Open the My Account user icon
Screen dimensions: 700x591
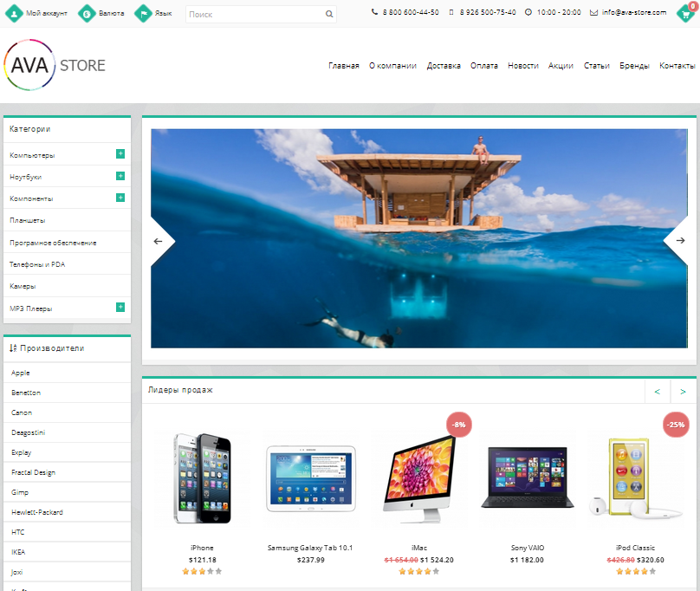coord(14,13)
